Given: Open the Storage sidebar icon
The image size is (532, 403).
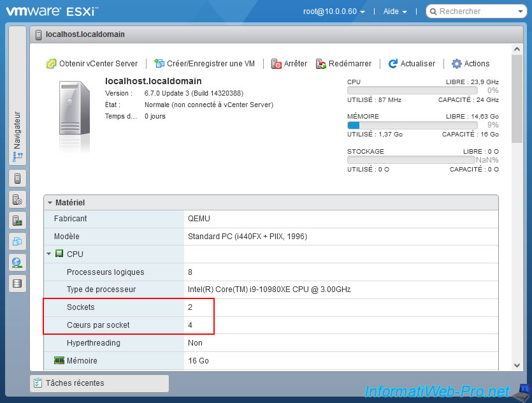Looking at the screenshot, I should [x=17, y=284].
